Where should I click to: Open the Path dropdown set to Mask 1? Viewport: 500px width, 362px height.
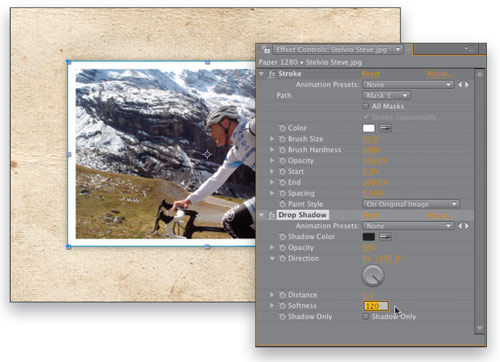386,96
